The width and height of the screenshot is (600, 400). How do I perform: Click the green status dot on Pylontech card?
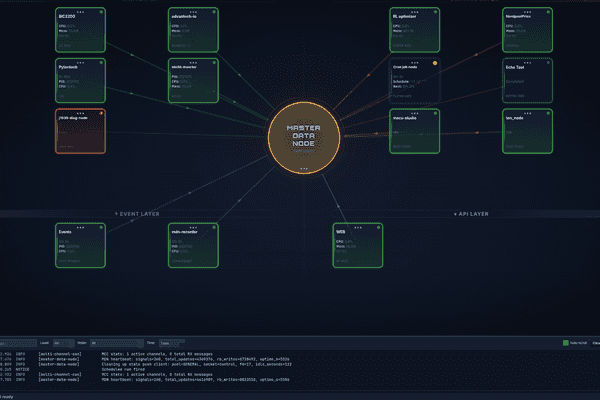[x=101, y=62]
